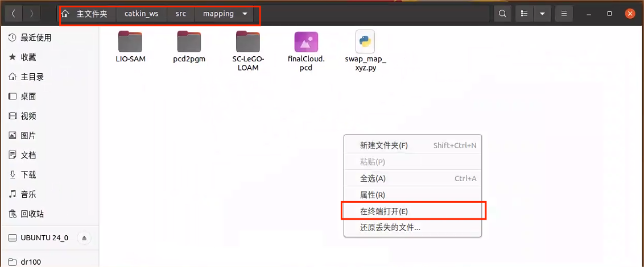Choose 属性(R) in context menu
Screen dimensions: 644x267
tap(412, 195)
